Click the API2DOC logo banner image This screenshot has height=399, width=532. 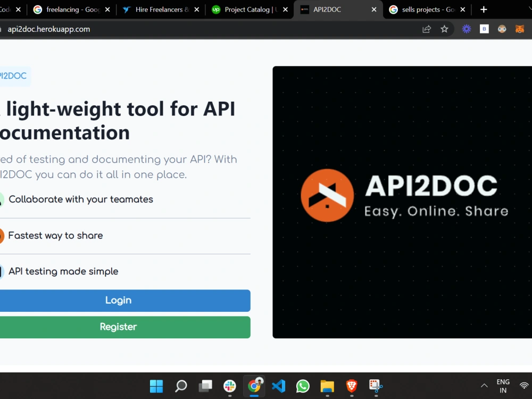coord(402,202)
